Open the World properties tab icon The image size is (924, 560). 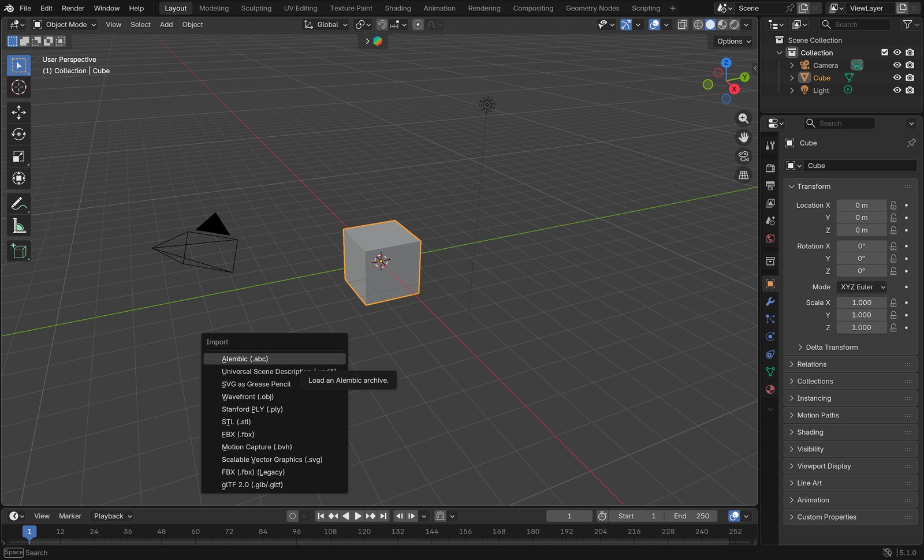coord(770,238)
